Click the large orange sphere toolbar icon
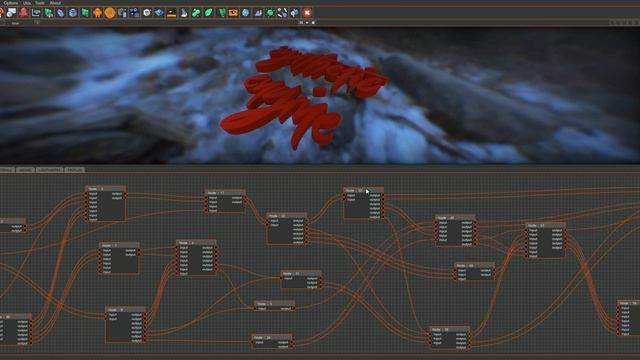The width and height of the screenshot is (640, 360). 110,13
